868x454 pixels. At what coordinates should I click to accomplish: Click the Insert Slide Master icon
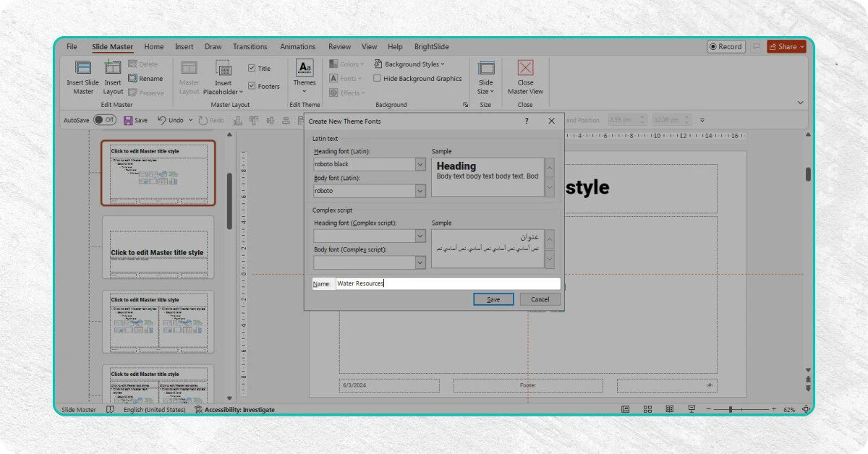point(83,69)
